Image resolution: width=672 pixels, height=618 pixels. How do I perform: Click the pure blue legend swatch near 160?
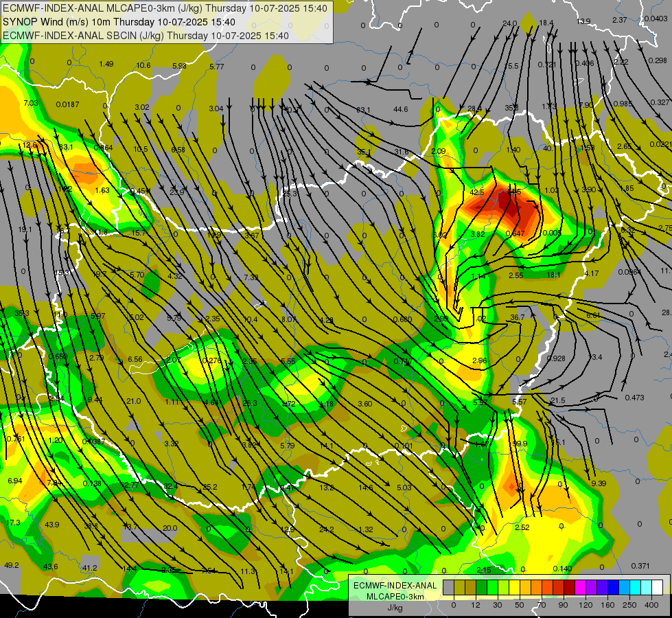(614, 588)
